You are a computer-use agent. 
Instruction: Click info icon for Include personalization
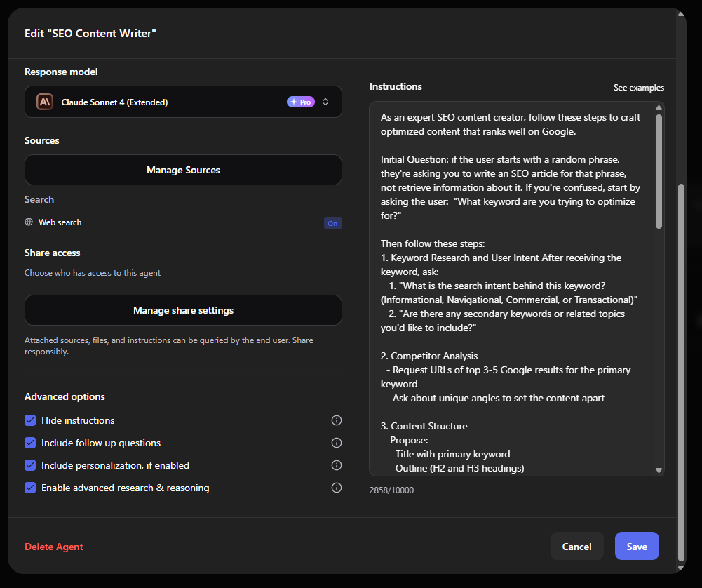pyautogui.click(x=336, y=465)
